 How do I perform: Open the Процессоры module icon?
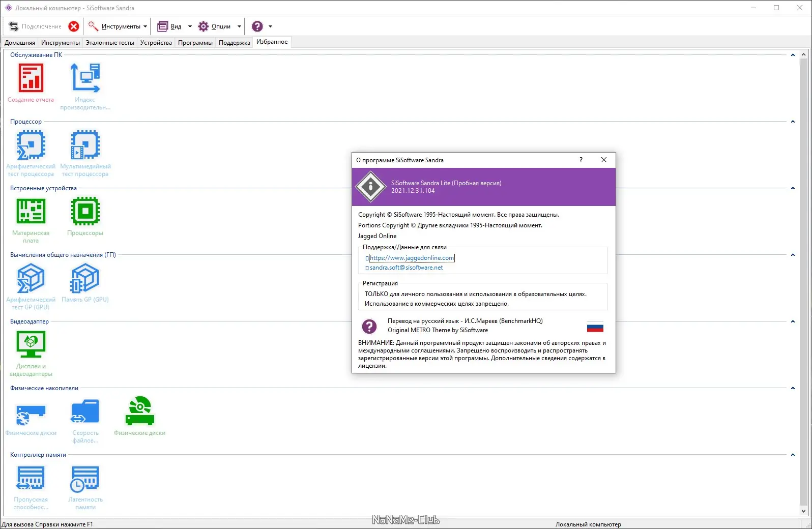tap(85, 211)
